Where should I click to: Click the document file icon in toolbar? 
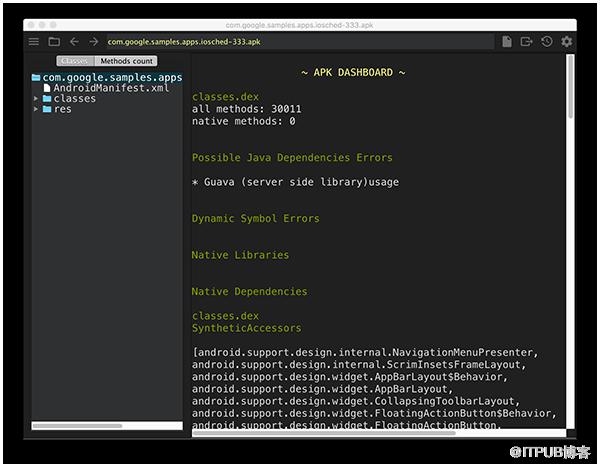(x=507, y=41)
